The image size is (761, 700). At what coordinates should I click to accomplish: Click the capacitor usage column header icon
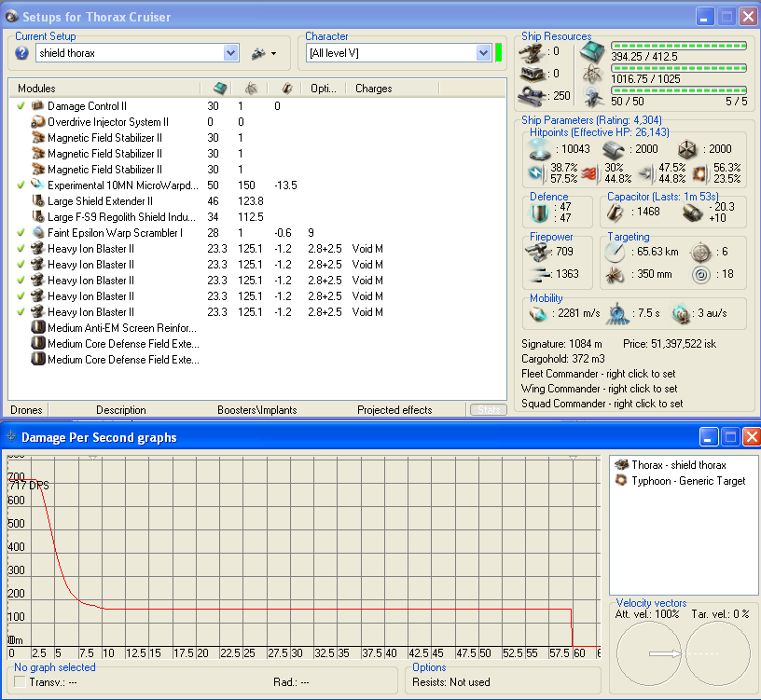(287, 89)
